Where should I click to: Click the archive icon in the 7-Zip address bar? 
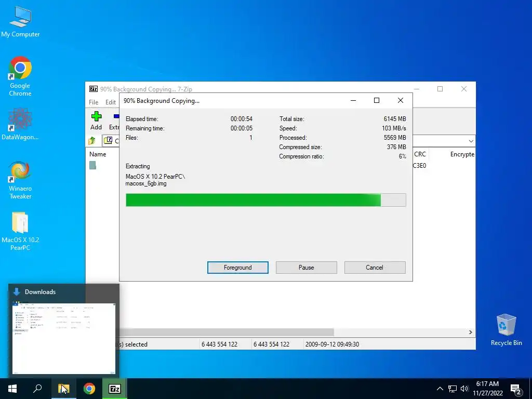pyautogui.click(x=108, y=140)
